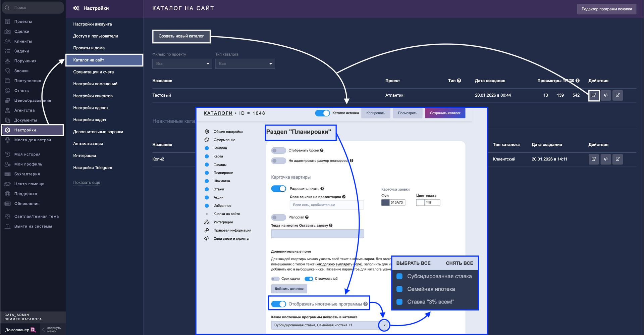Click the Поддержка lifebuoy icon
644x335 pixels.
(7, 194)
